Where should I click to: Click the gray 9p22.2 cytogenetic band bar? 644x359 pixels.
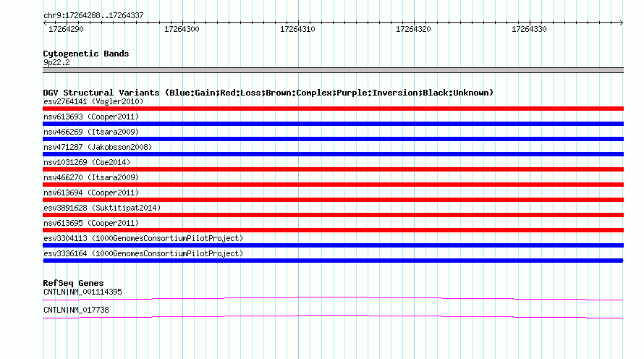(x=333, y=70)
